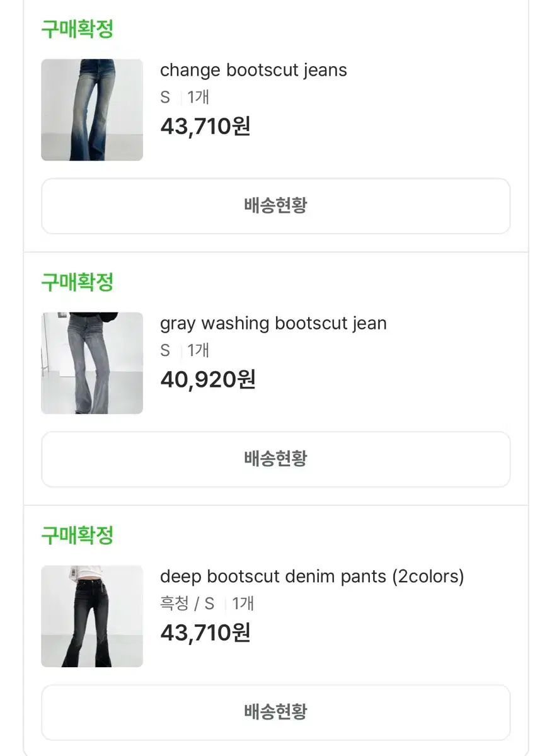Check 배송현황 for change bootscut jeans
The height and width of the screenshot is (756, 552).
275,206
